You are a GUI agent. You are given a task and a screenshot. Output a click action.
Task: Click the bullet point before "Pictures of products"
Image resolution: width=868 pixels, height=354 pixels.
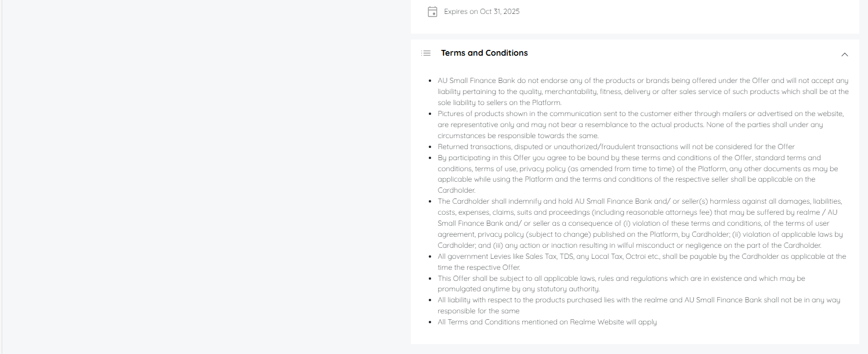pos(429,114)
